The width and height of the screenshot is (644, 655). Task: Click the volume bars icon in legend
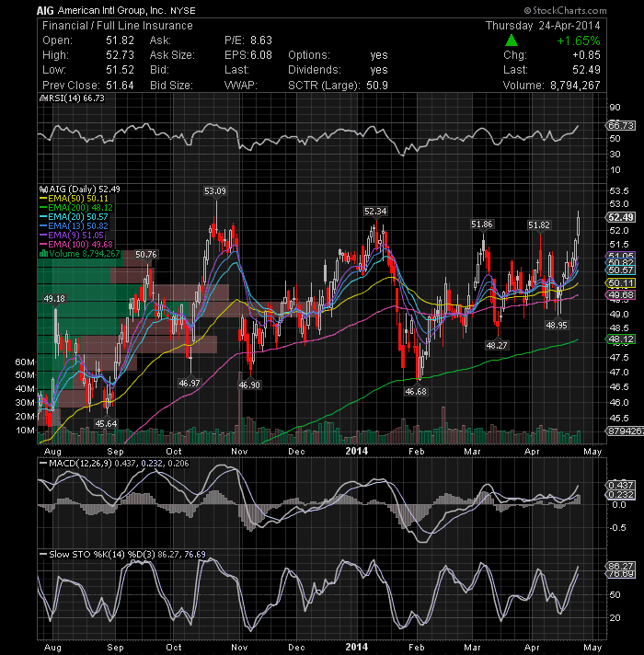[43, 254]
